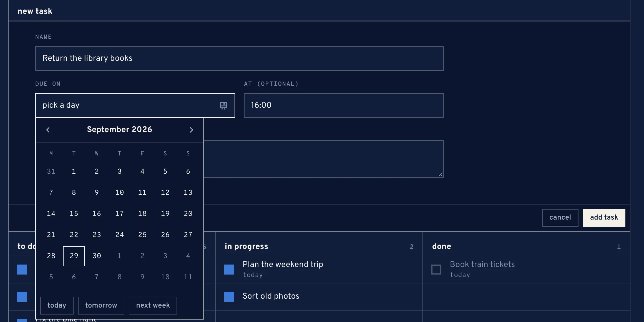Advance to next month in date picker
Image resolution: width=644 pixels, height=322 pixels.
[x=191, y=130]
